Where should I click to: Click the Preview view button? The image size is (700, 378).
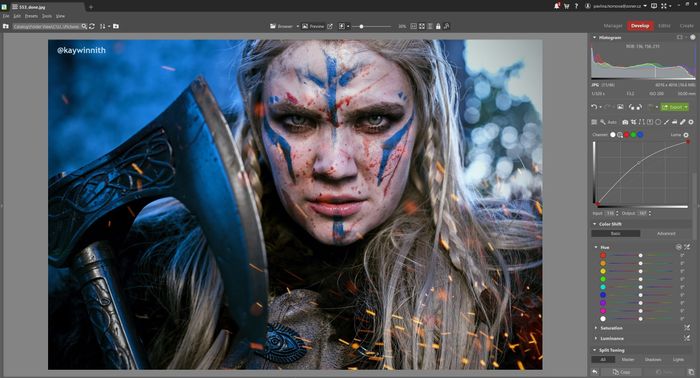[x=313, y=26]
